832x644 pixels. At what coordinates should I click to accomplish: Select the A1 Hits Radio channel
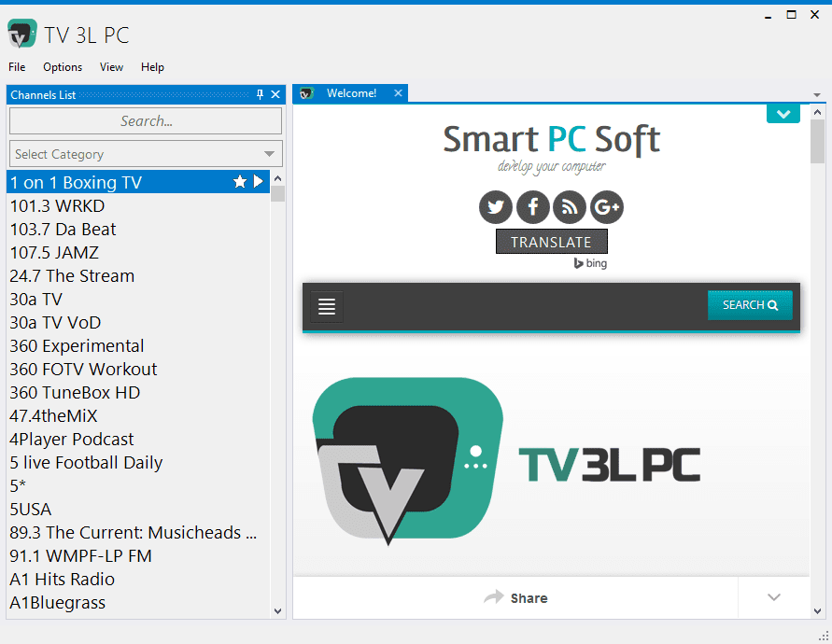(x=138, y=580)
